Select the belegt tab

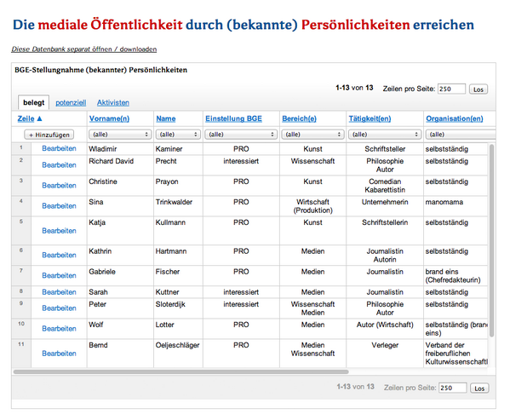34,102
